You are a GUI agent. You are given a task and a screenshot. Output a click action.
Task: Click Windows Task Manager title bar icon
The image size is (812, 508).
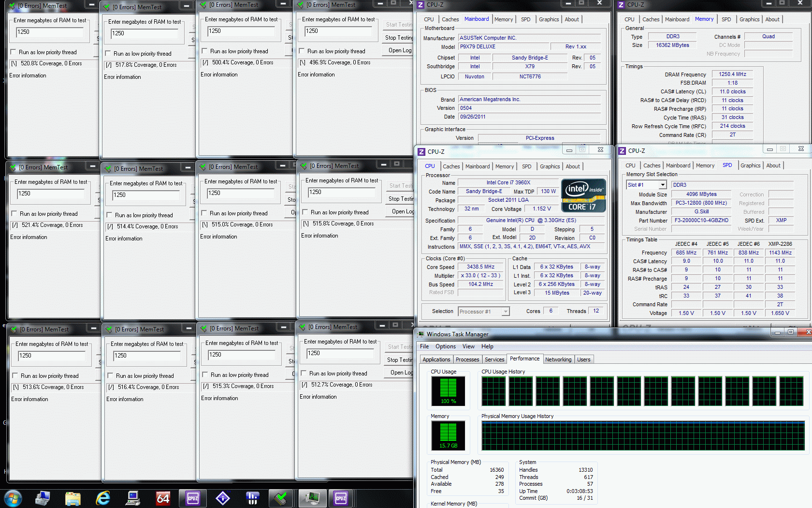pos(421,334)
